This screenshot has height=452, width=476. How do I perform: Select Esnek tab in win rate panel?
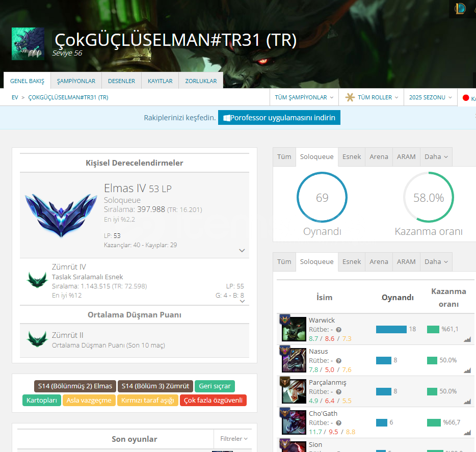352,156
